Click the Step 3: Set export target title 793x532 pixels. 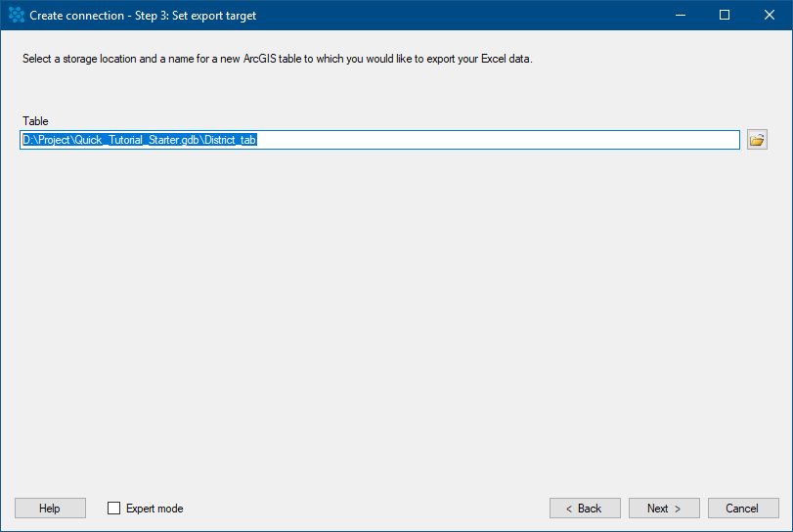coord(196,16)
